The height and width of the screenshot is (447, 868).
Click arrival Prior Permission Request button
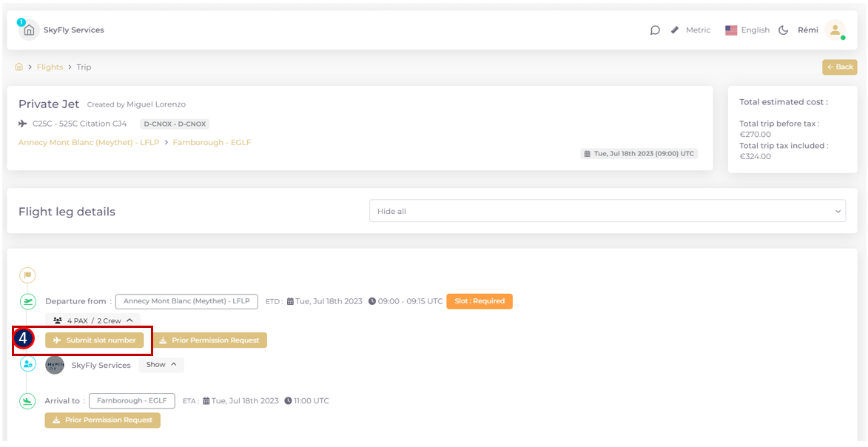coord(102,420)
